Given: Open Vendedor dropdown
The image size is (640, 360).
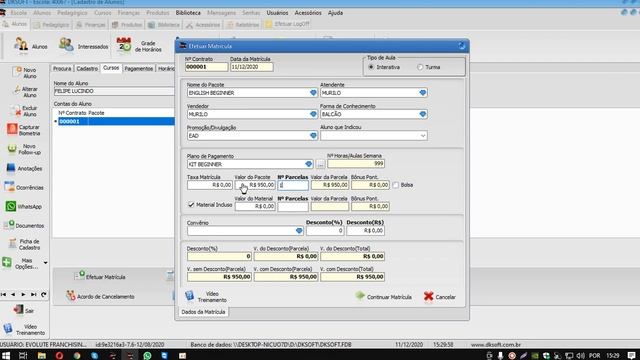Looking at the screenshot, I should tap(313, 114).
